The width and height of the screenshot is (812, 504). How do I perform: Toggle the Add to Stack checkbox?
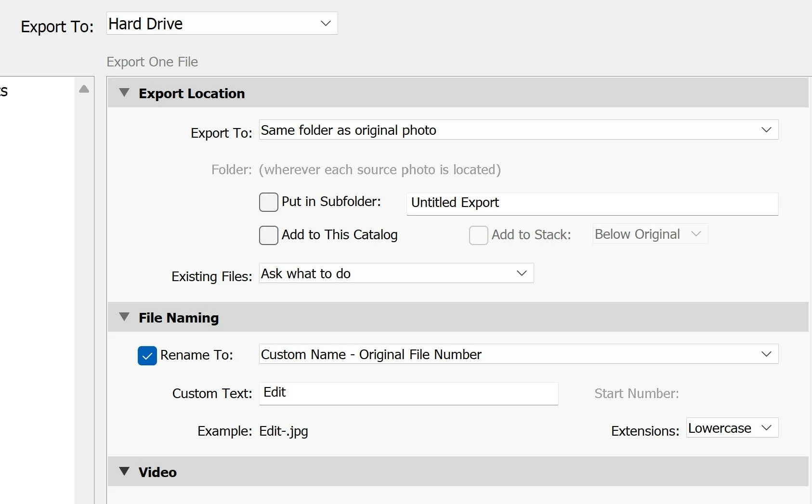tap(478, 235)
